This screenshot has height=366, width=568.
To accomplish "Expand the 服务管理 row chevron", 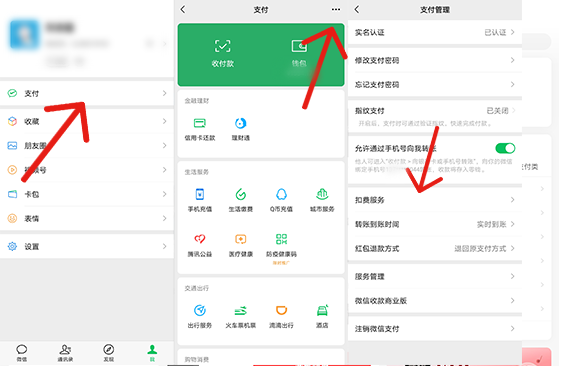I will coord(513,276).
